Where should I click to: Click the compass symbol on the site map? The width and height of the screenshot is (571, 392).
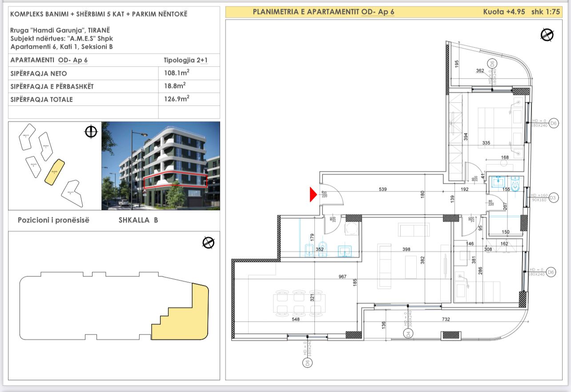click(91, 132)
